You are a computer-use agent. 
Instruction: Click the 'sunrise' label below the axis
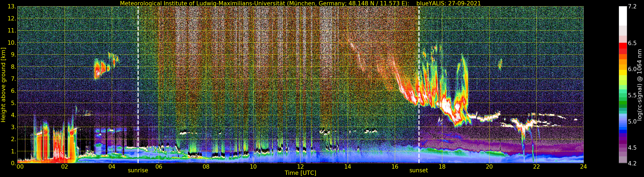pyautogui.click(x=138, y=171)
